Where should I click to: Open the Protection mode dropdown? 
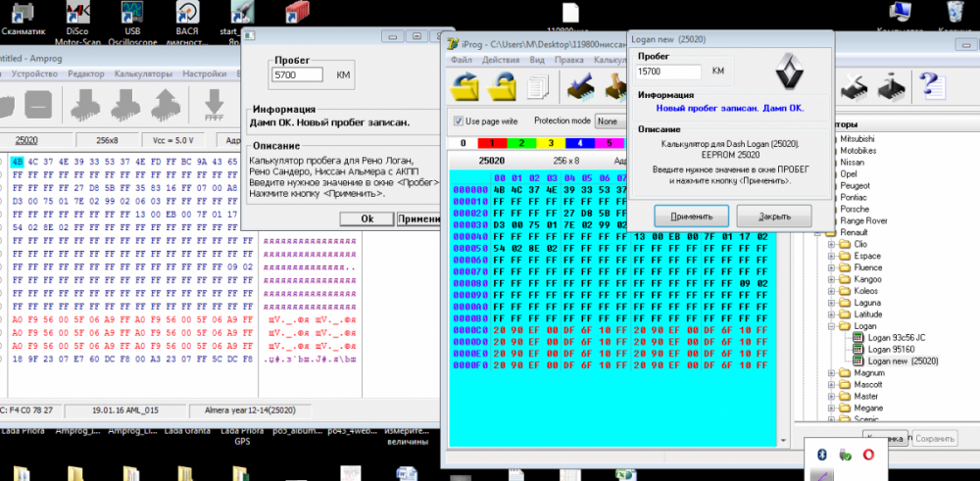pyautogui.click(x=610, y=120)
